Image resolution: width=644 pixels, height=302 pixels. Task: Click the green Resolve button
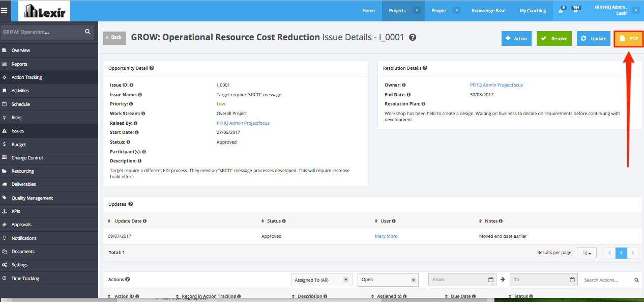[554, 39]
